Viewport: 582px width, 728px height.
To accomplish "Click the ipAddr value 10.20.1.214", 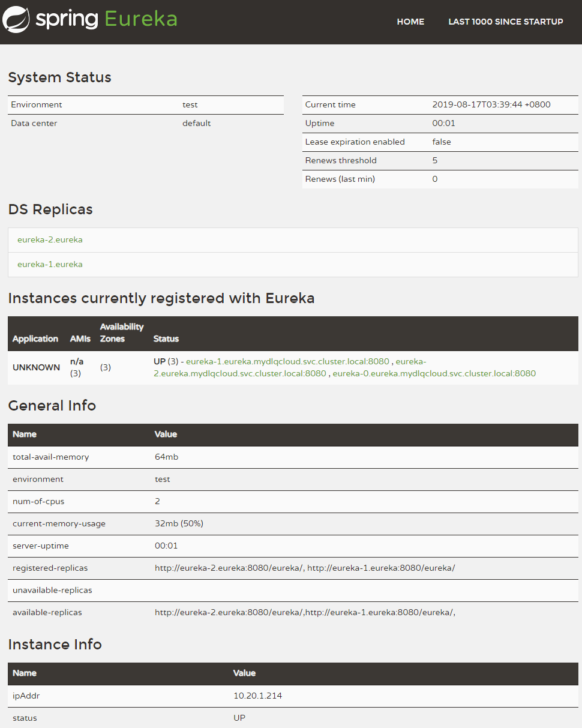I will coord(257,696).
